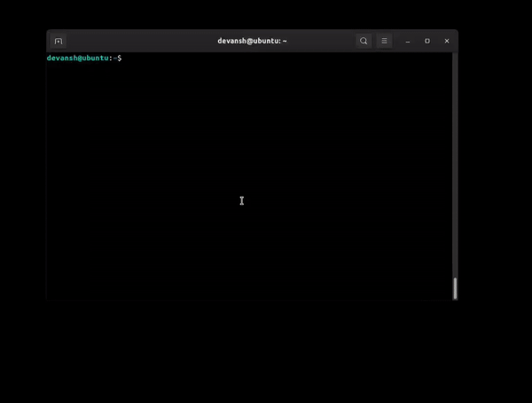Minimize the terminal window

(x=408, y=41)
